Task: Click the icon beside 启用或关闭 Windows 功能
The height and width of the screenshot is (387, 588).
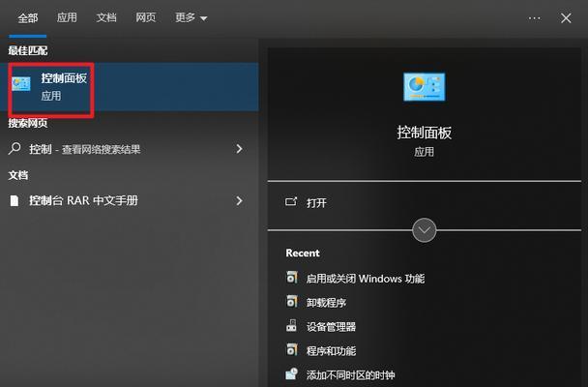Action: (x=292, y=277)
